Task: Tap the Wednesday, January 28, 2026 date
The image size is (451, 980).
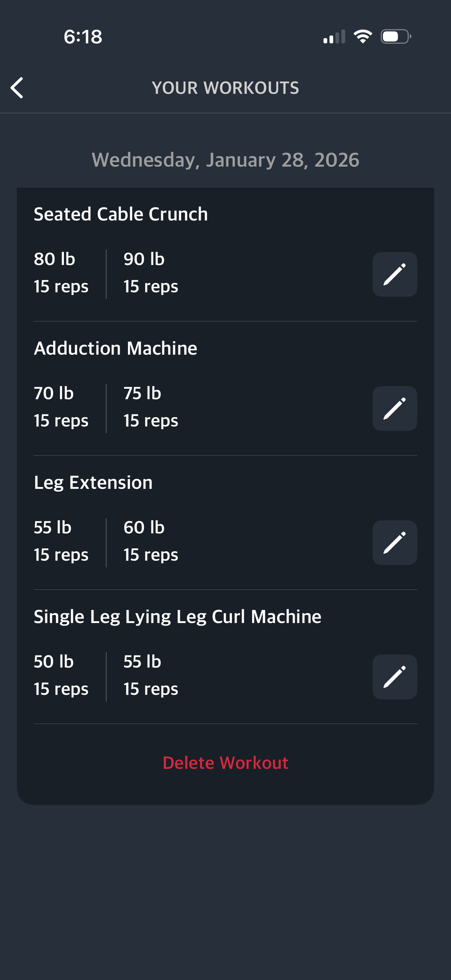Action: point(225,160)
